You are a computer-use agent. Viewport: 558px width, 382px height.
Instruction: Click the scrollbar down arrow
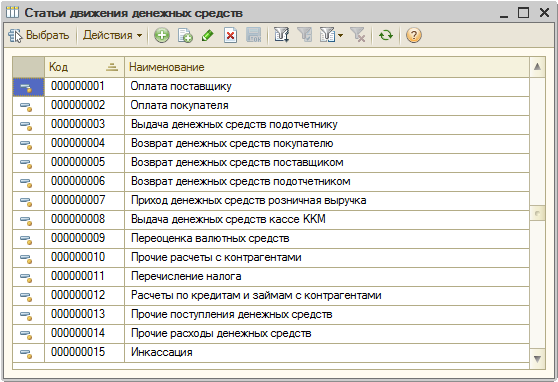pyautogui.click(x=537, y=359)
